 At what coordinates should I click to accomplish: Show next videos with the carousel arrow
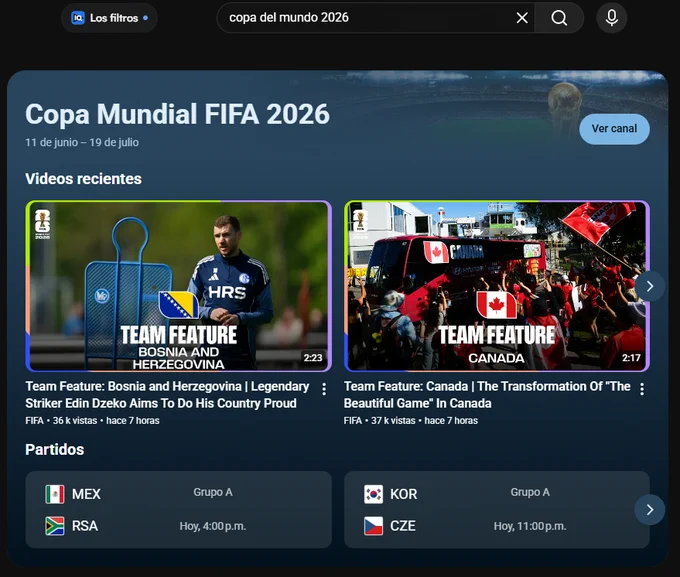[649, 286]
